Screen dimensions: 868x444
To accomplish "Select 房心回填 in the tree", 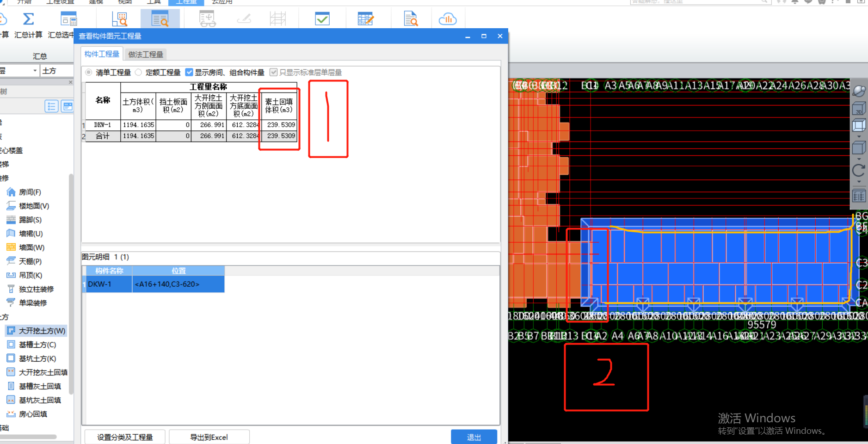I will click(32, 414).
